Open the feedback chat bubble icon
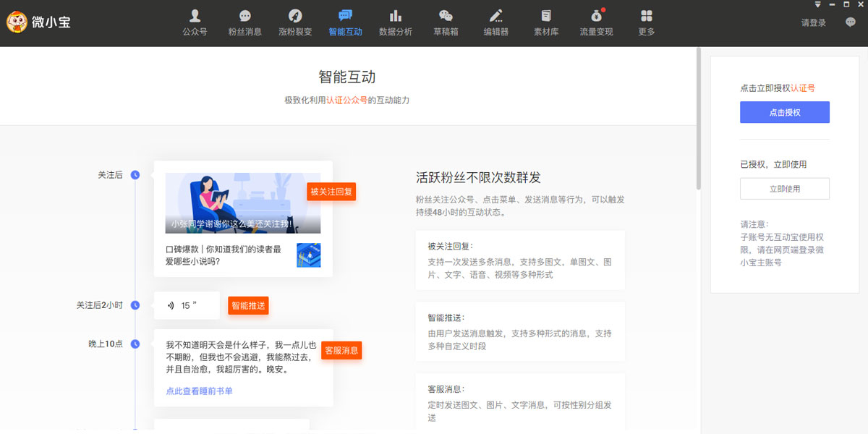The width and height of the screenshot is (868, 434). 850,22
